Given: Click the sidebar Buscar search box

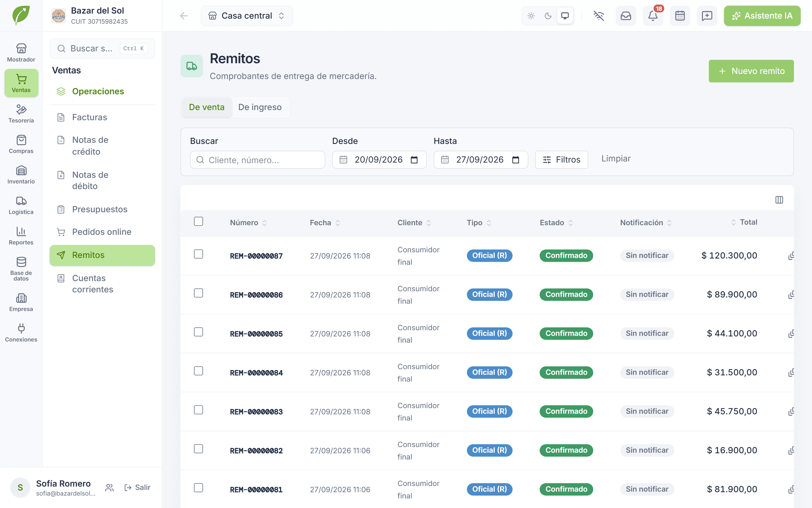Looking at the screenshot, I should tap(102, 48).
